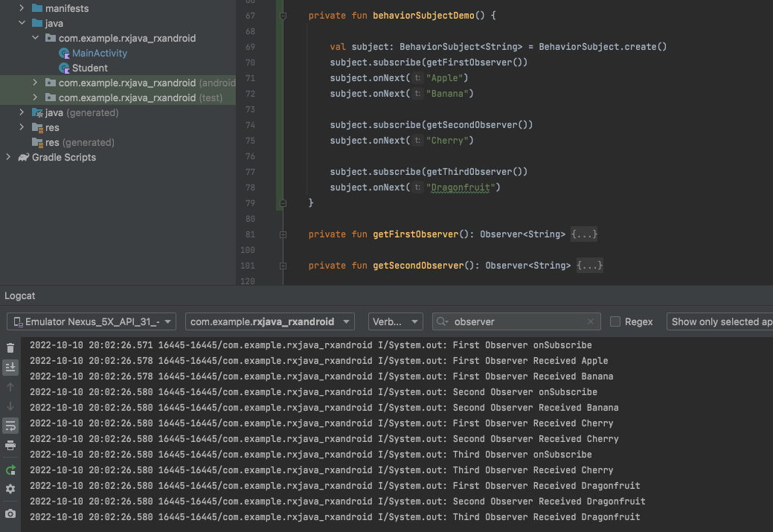Open the com.example.rxjava_rxandroid process dropdown
Screen dimensions: 773x532
(x=270, y=321)
